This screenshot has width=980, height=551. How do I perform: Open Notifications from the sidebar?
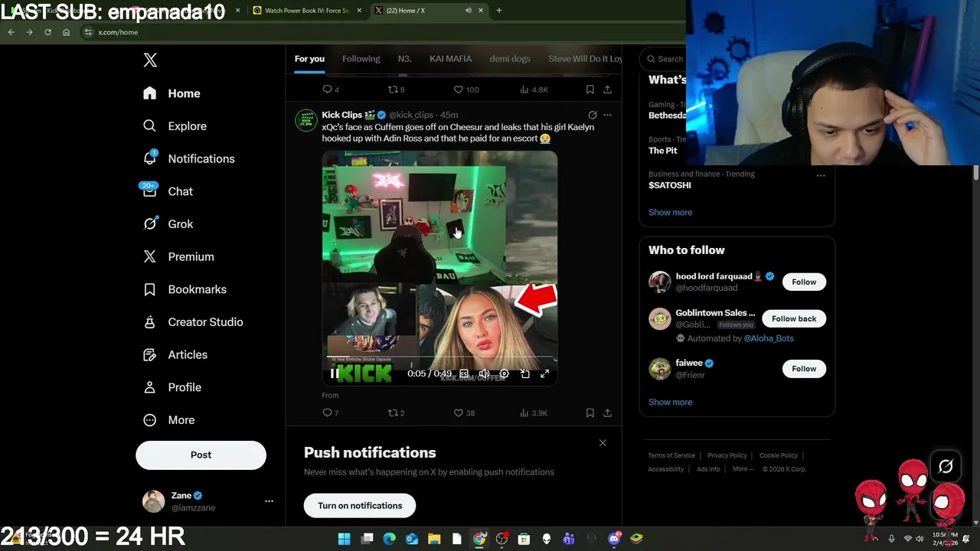point(189,158)
